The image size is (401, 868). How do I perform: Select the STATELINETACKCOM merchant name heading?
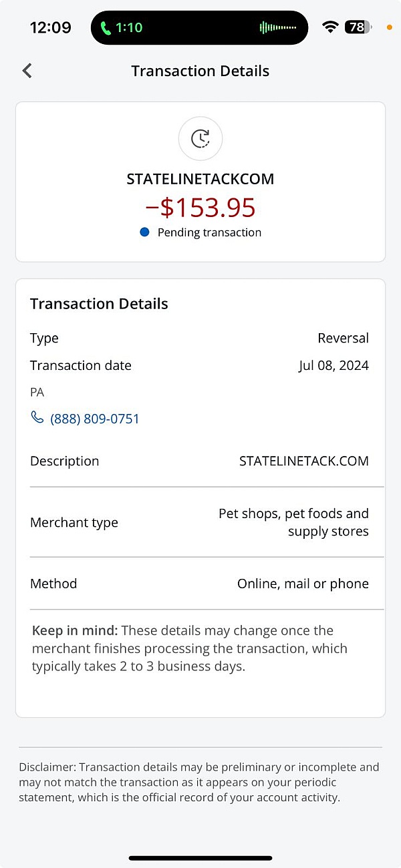click(200, 179)
